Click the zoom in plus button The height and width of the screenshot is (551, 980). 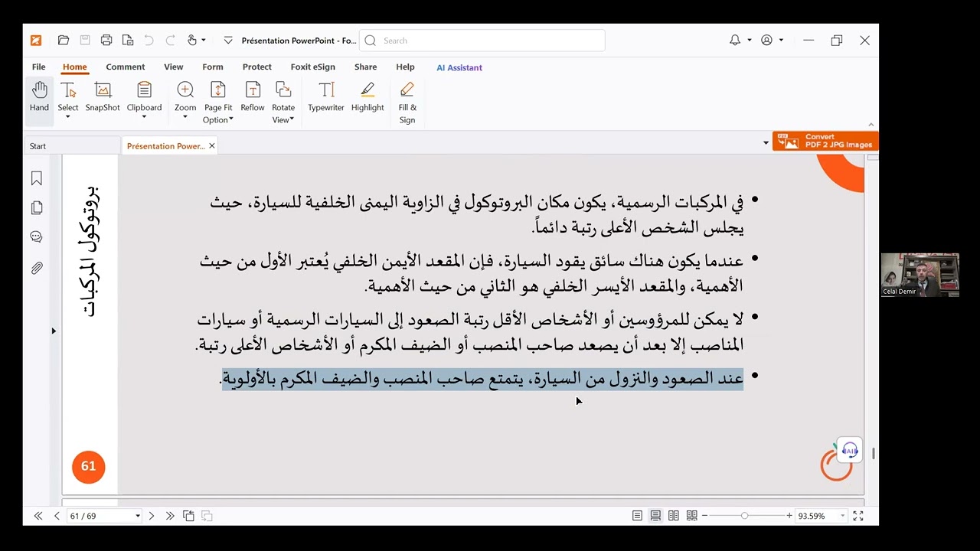click(789, 516)
